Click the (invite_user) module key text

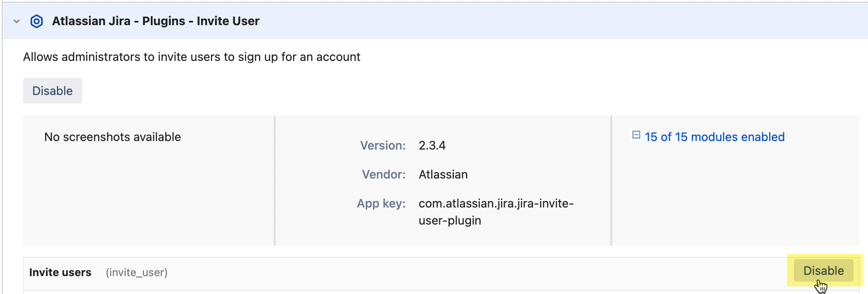click(136, 272)
